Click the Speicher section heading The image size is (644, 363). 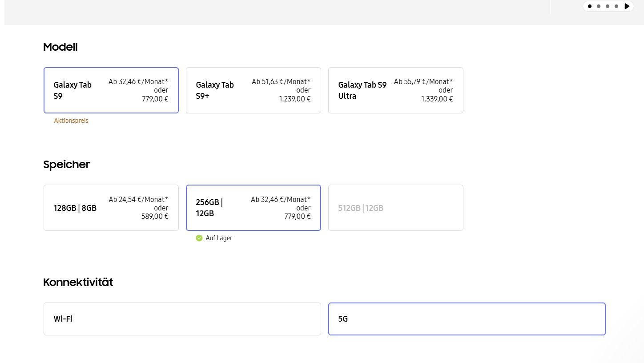(x=67, y=165)
